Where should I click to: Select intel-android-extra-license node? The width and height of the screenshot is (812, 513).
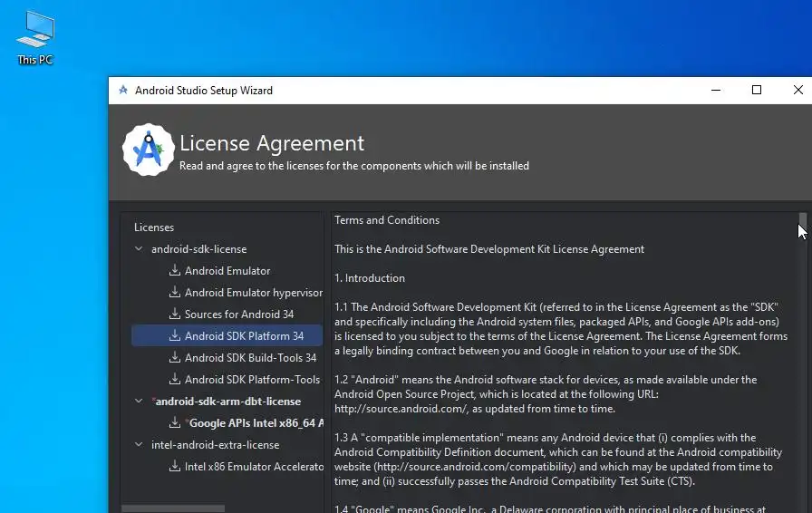click(216, 445)
